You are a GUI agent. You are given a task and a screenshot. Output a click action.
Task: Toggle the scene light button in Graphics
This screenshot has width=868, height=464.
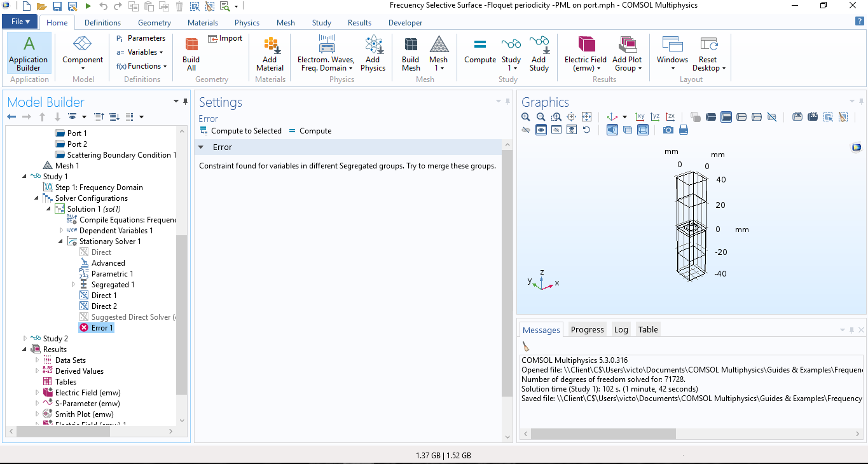coord(612,130)
